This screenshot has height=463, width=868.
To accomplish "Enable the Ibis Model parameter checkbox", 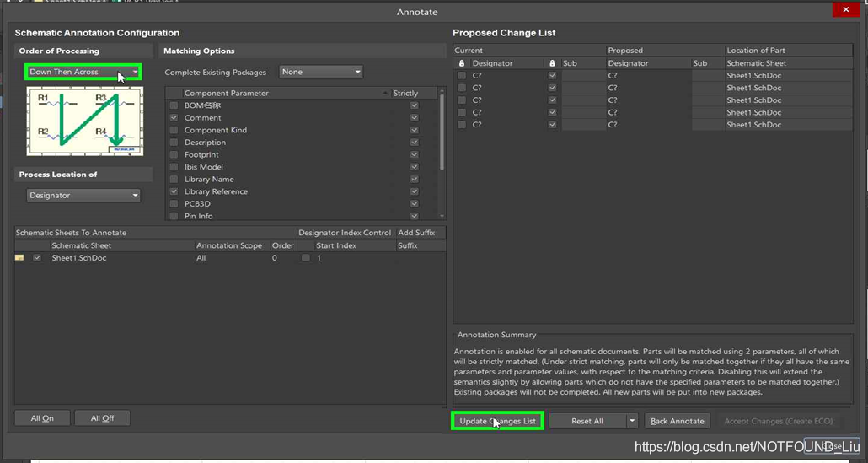I will pyautogui.click(x=174, y=167).
